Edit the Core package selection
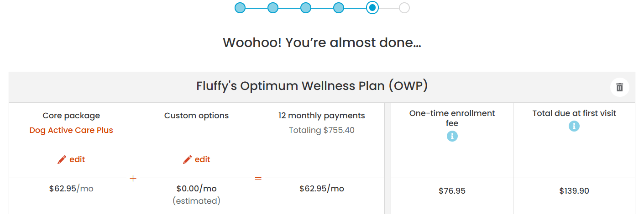The height and width of the screenshot is (222, 644). coord(71,159)
